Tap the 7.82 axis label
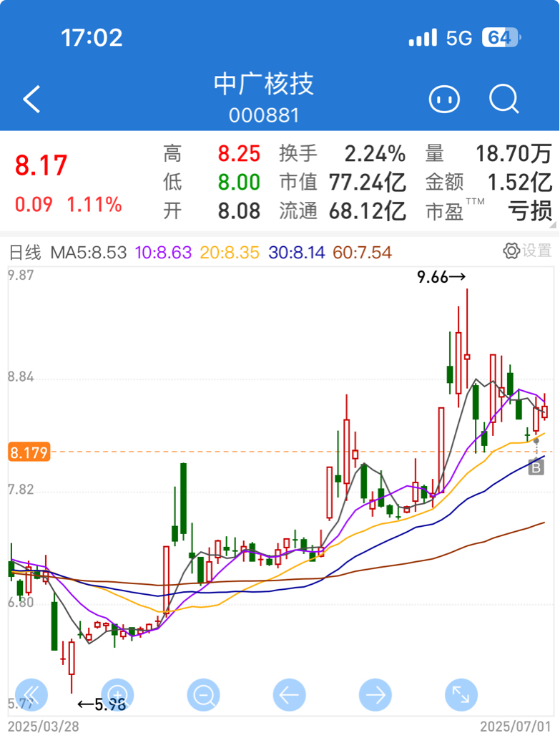 click(x=21, y=490)
